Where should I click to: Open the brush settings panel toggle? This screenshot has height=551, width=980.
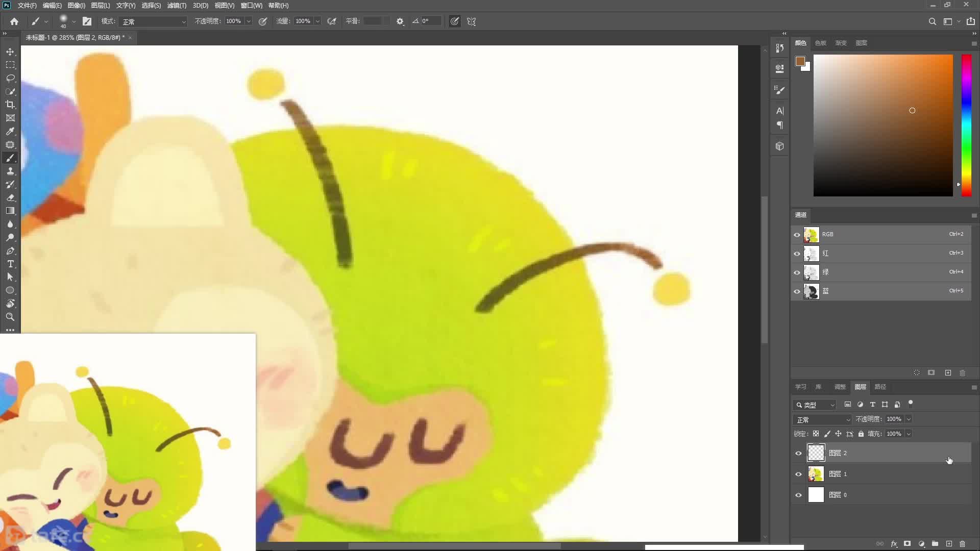[87, 21]
